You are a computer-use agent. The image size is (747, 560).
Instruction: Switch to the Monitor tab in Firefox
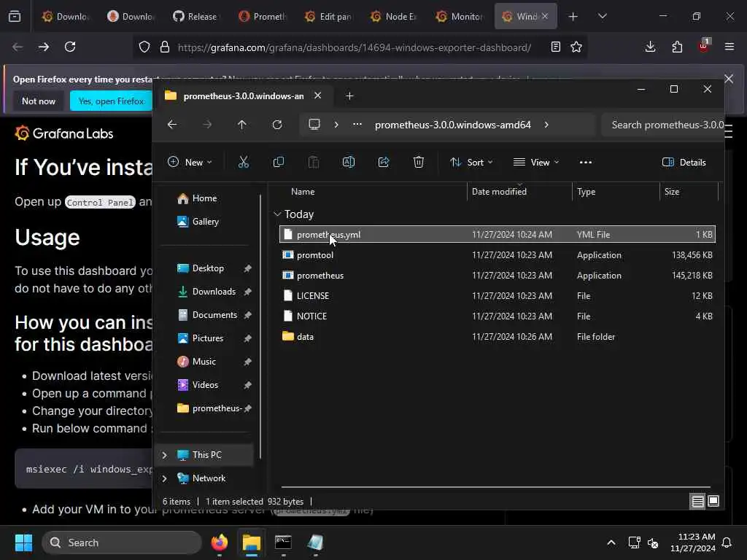460,17
